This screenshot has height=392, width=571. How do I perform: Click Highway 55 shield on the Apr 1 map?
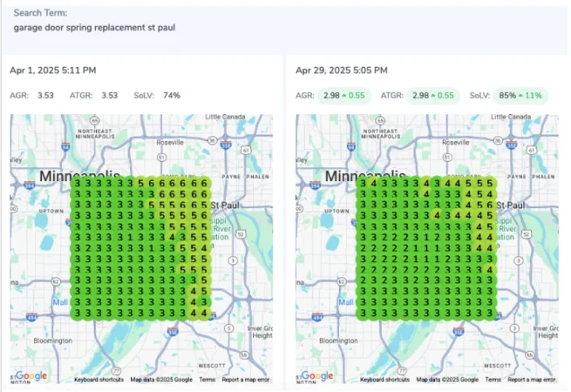point(244,355)
